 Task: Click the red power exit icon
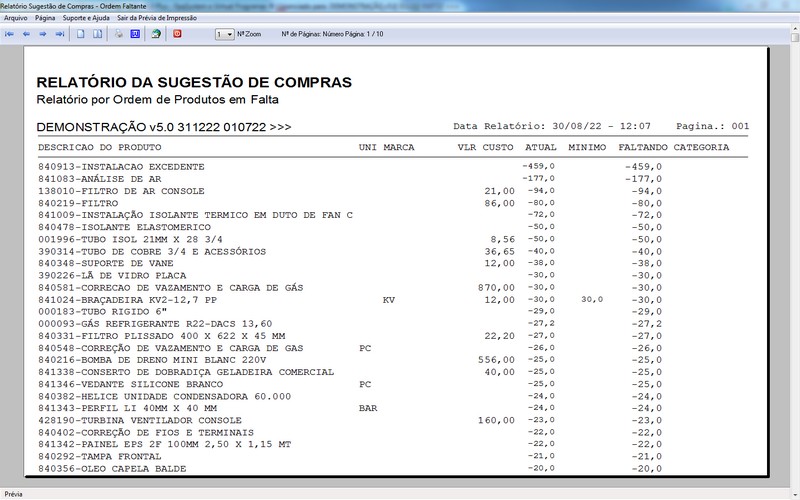(177, 34)
